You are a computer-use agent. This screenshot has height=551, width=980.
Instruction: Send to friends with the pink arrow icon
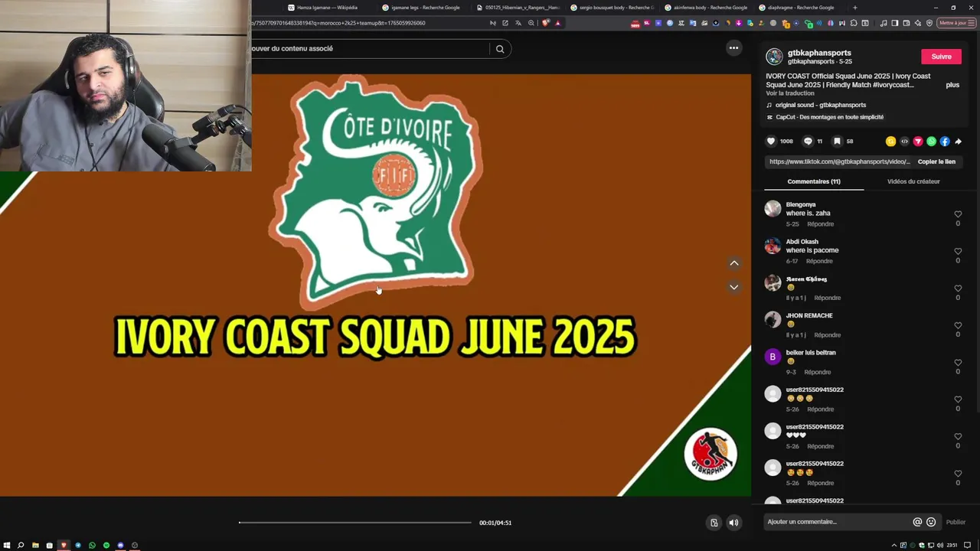click(x=918, y=142)
